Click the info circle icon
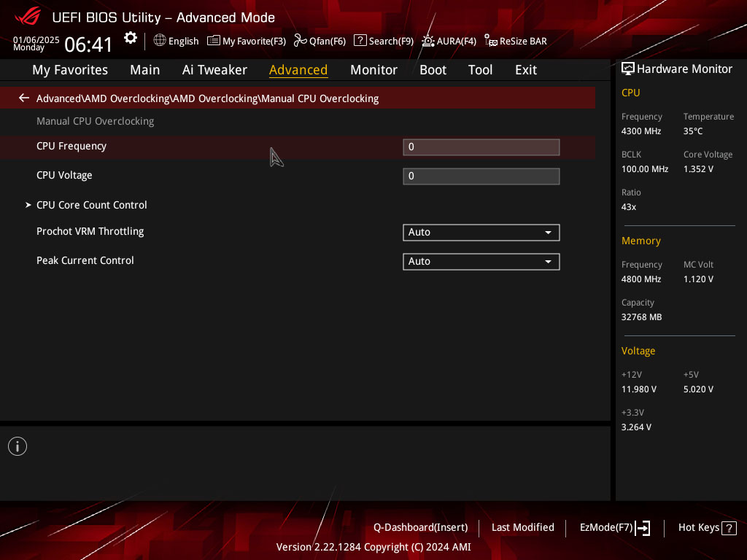This screenshot has width=747, height=560. pos(18,446)
